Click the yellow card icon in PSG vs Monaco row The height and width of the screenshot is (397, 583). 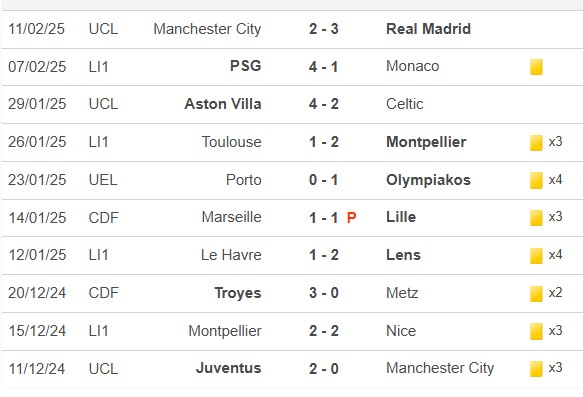point(536,67)
